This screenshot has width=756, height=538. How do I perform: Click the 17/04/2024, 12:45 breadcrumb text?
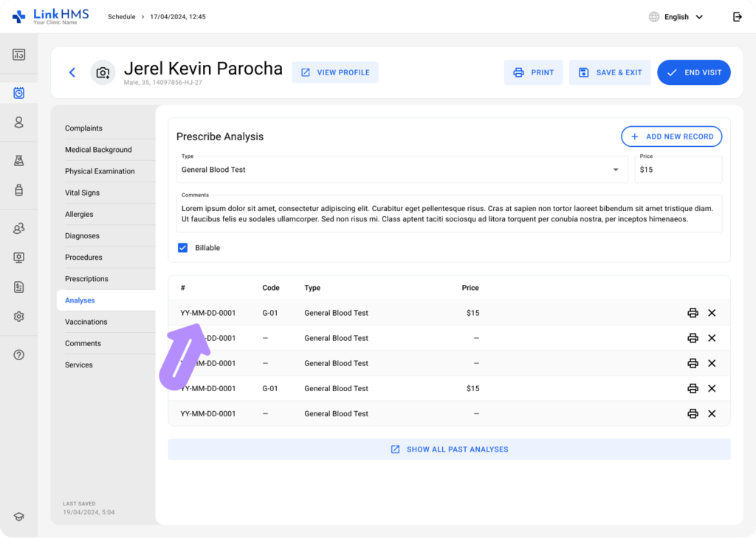coord(178,17)
